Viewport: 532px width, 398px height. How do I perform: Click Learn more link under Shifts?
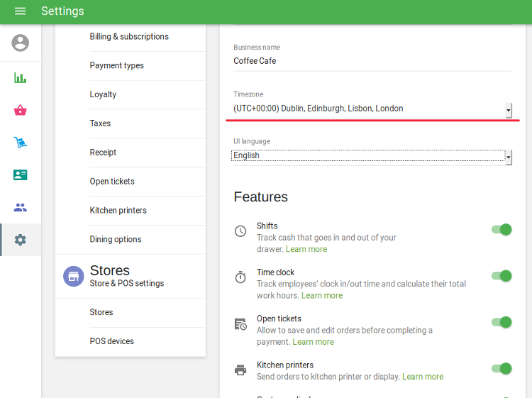coord(306,250)
